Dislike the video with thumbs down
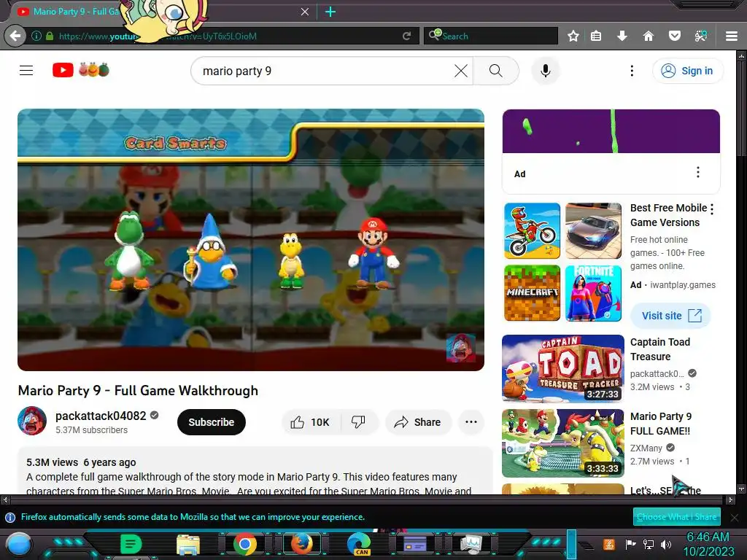This screenshot has width=747, height=560. pyautogui.click(x=358, y=422)
